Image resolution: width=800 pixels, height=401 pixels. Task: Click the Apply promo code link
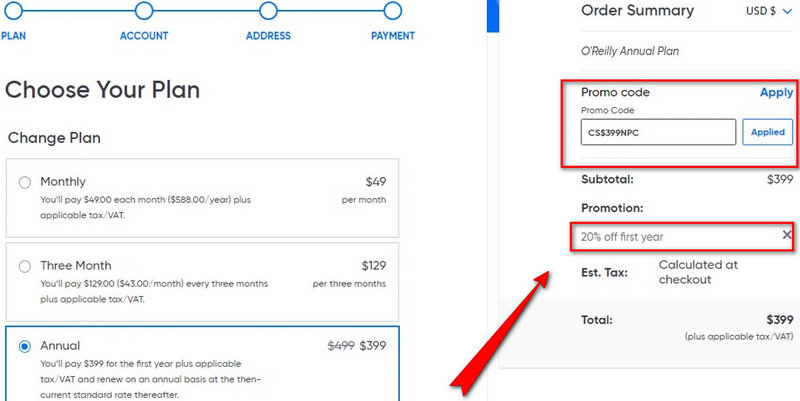[x=776, y=92]
